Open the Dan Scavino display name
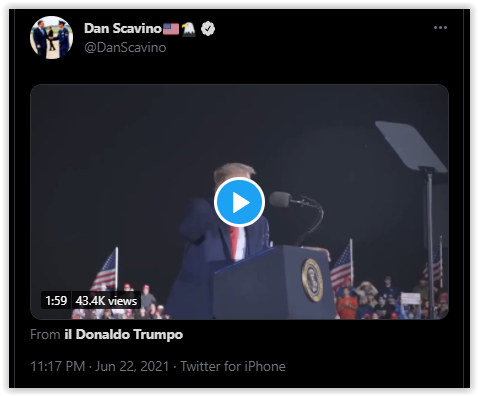Image resolution: width=478 pixels, height=396 pixels. (123, 29)
